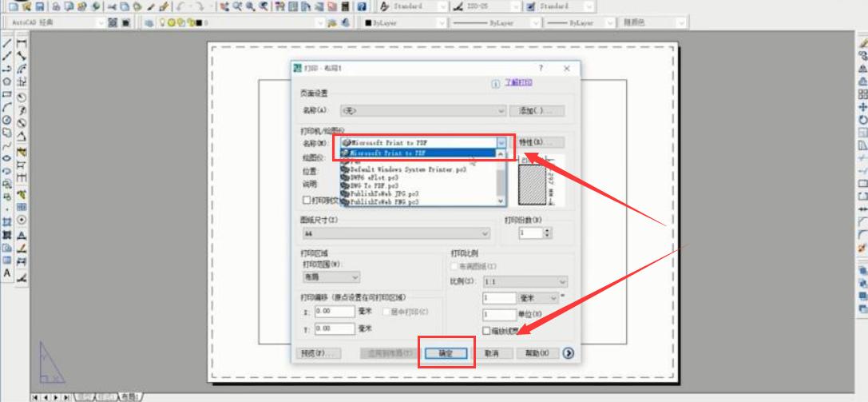This screenshot has height=402, width=868.
Task: Toggle the 缩放线宽 checkbox
Action: [486, 331]
